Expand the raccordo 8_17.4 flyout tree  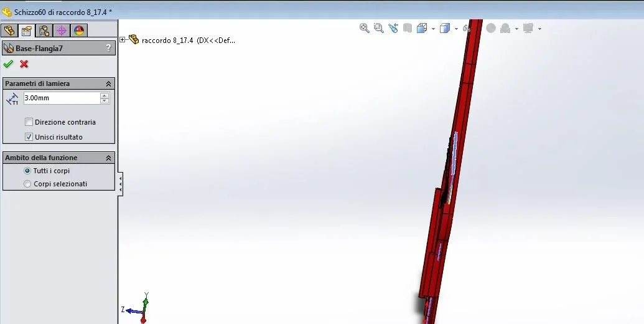123,39
